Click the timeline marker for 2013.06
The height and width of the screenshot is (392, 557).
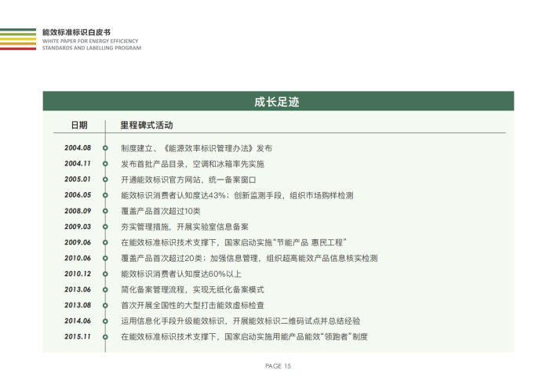(105, 290)
